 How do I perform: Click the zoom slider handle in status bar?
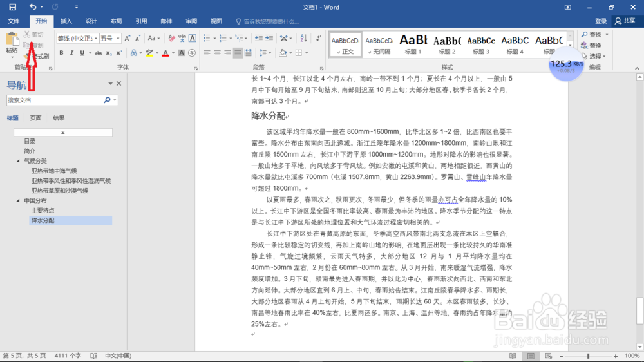tap(588, 356)
